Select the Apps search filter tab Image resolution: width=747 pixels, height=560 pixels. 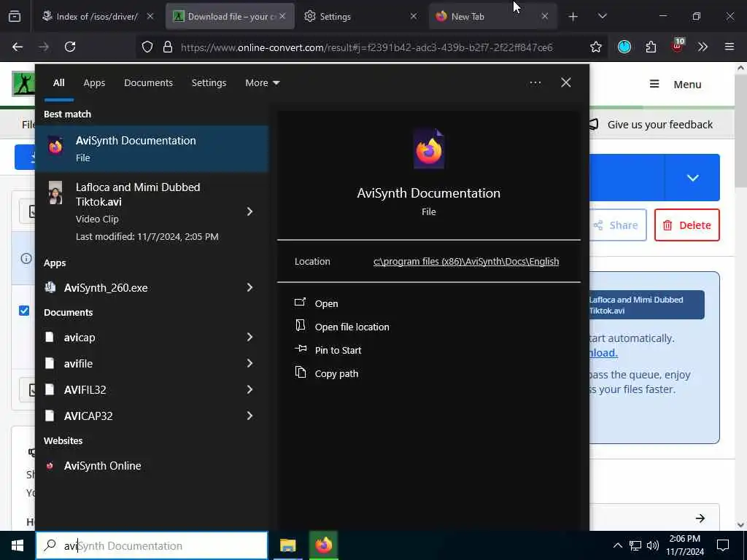94,83
